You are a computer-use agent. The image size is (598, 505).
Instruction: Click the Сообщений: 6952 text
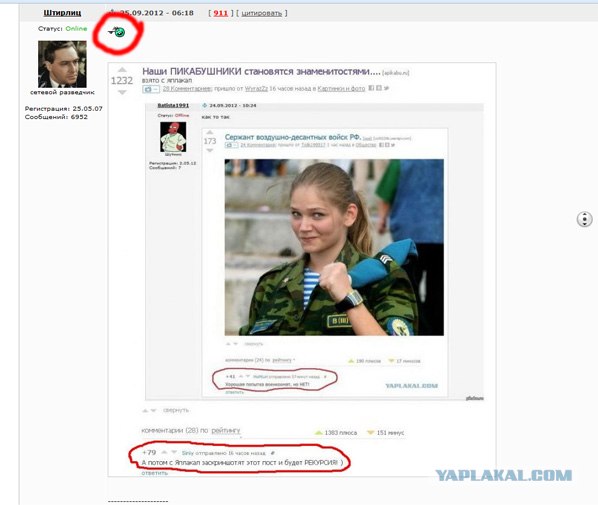pos(56,117)
